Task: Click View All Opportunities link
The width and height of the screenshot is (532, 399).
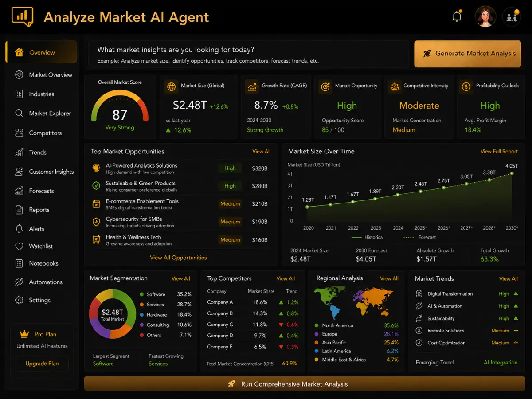Action: pyautogui.click(x=178, y=258)
